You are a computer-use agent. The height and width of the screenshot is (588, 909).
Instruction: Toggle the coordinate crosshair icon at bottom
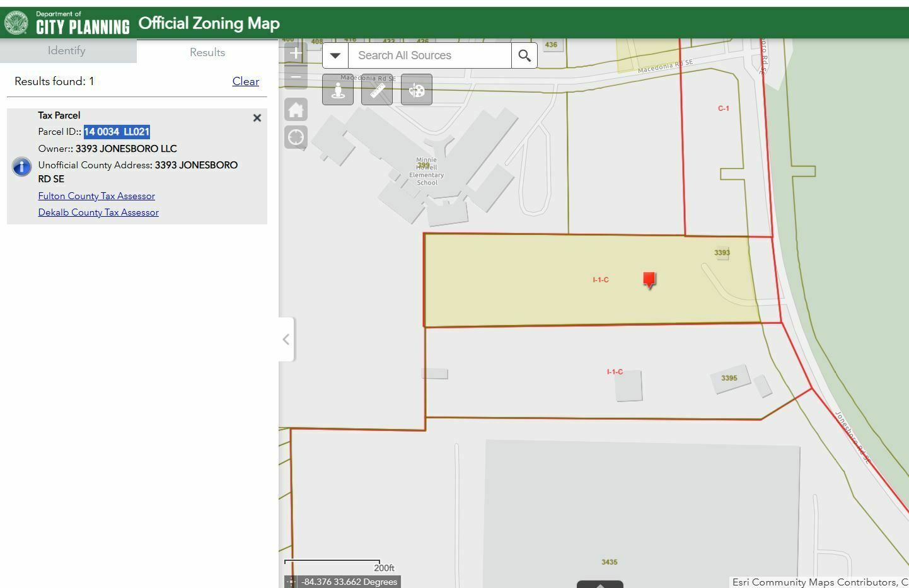click(291, 582)
